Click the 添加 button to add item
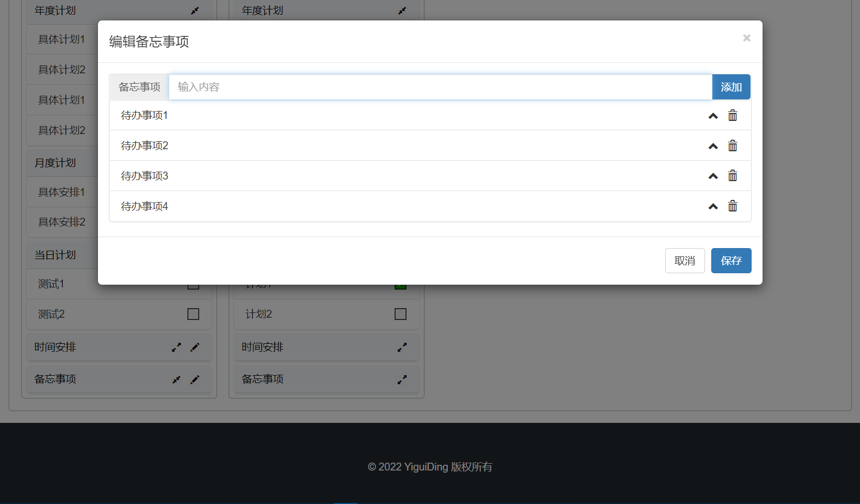Viewport: 860px width, 504px height. 731,87
